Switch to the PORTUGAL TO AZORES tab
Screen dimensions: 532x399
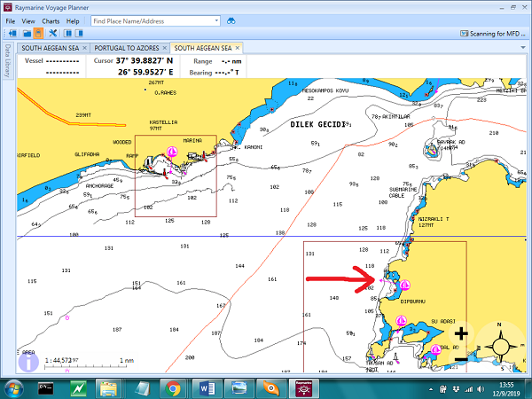click(x=127, y=48)
